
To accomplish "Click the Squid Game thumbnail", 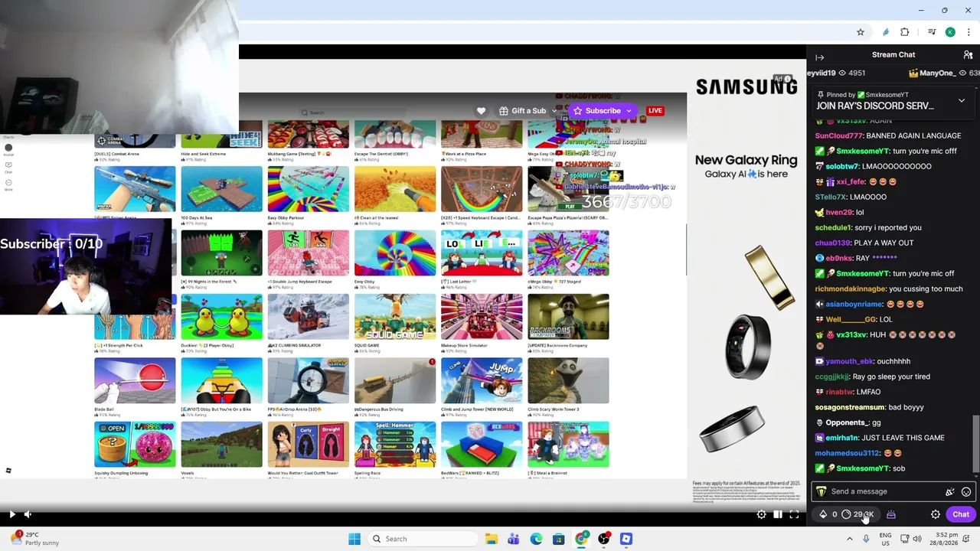I will tap(395, 317).
